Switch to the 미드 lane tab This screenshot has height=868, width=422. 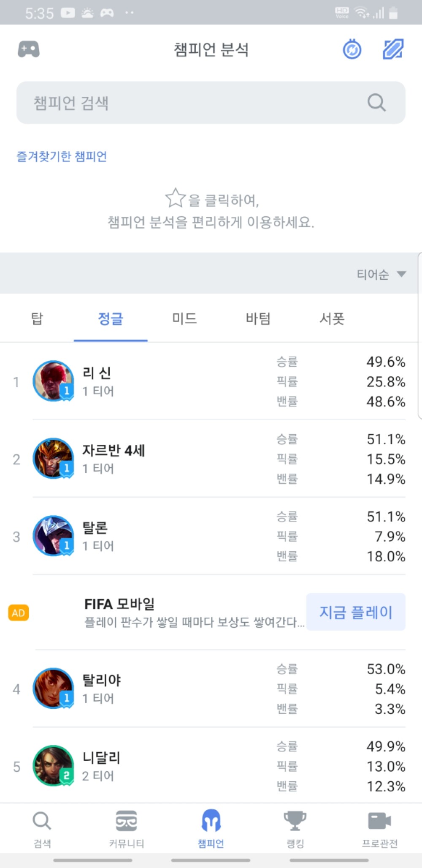(184, 318)
